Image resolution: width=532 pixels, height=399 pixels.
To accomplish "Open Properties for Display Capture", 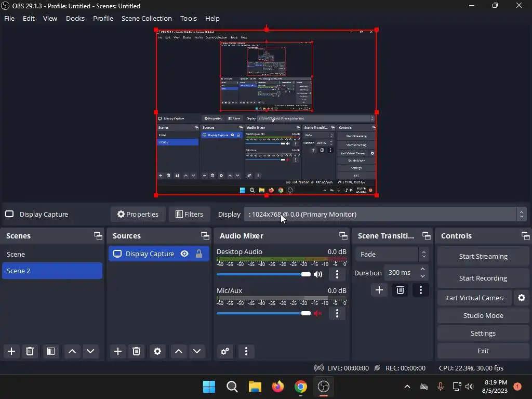I will coord(138,214).
